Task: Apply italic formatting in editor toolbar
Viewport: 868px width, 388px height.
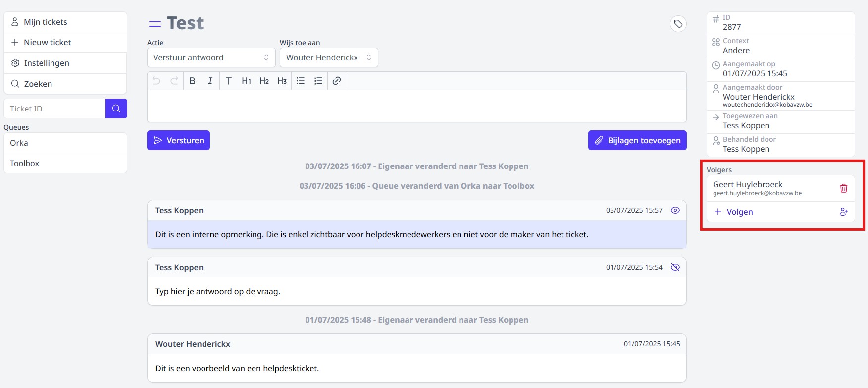Action: (x=210, y=81)
